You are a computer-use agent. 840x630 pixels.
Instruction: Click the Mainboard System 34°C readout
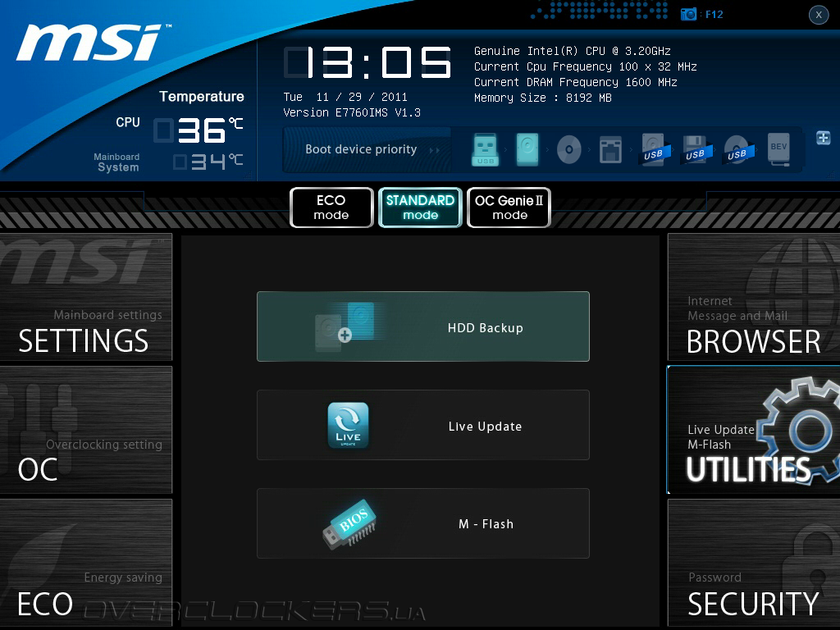[208, 162]
